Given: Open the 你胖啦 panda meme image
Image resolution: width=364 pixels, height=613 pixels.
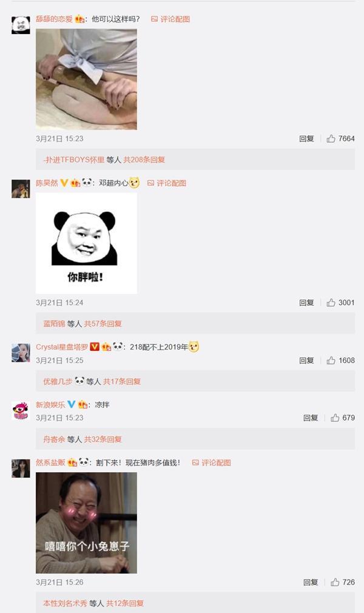Looking at the screenshot, I should (86, 243).
